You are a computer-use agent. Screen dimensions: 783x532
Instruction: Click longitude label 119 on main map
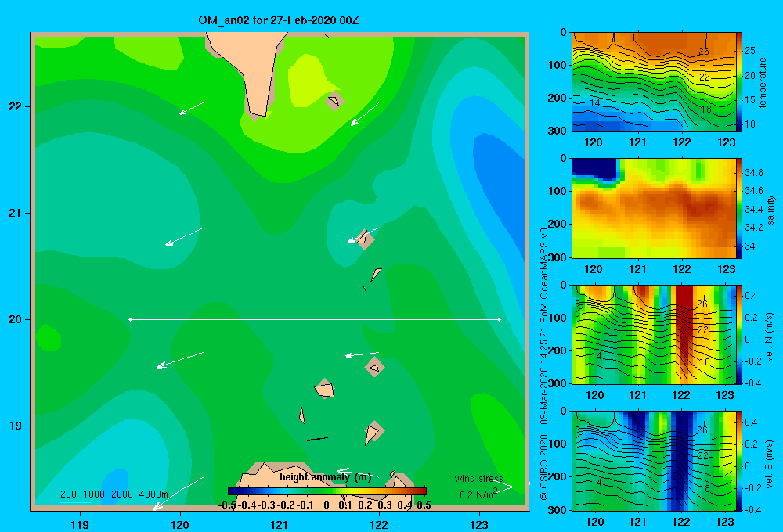coord(80,524)
